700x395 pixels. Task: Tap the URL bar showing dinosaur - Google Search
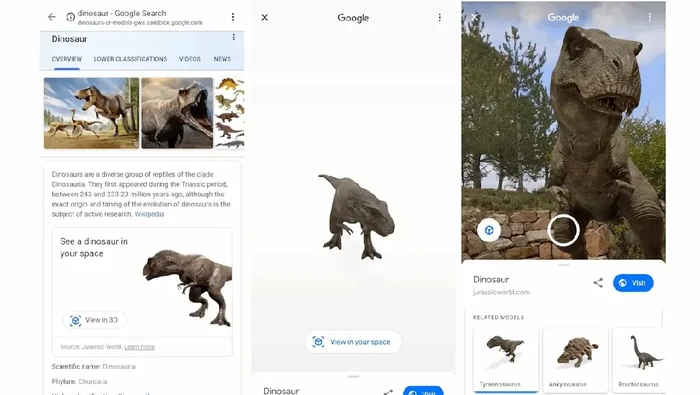pos(140,17)
